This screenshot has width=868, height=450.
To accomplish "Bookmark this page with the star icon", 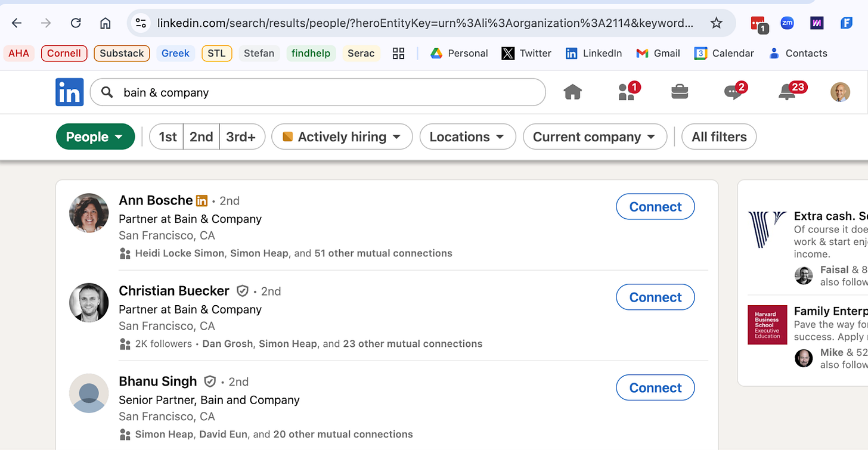I will click(x=717, y=23).
